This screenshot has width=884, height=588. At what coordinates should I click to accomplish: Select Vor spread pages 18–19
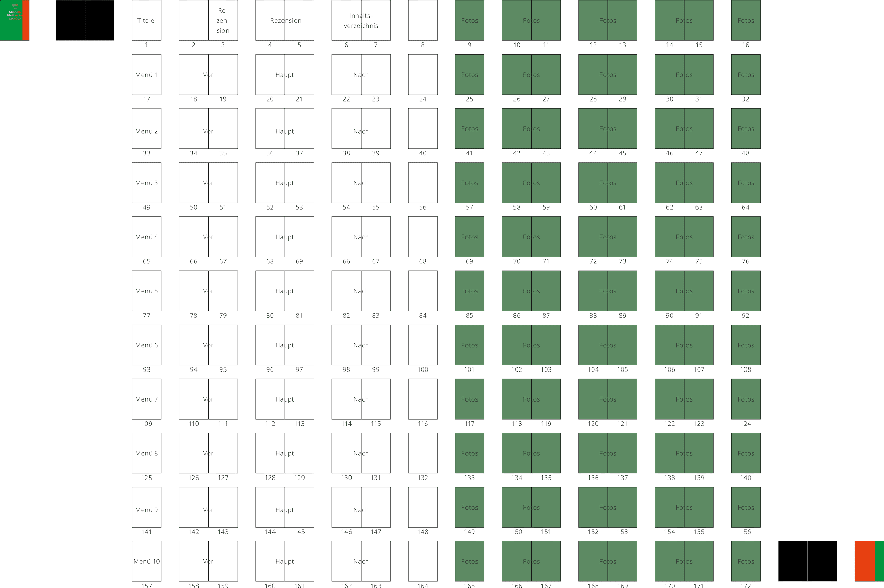coord(208,75)
